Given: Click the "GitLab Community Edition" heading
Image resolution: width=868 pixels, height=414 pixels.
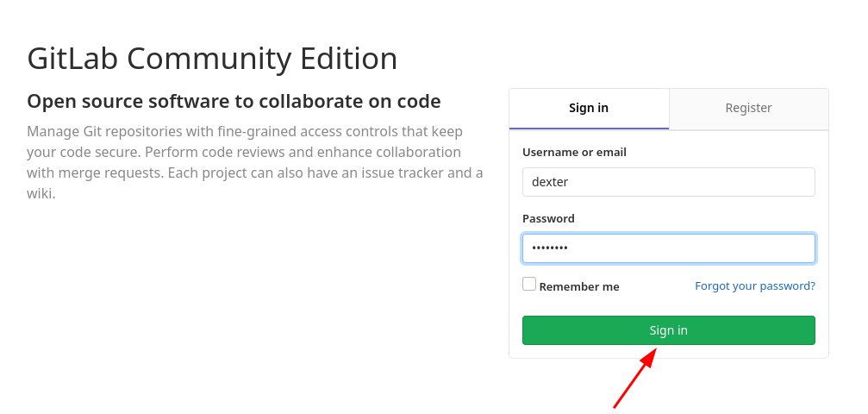Looking at the screenshot, I should point(212,59).
